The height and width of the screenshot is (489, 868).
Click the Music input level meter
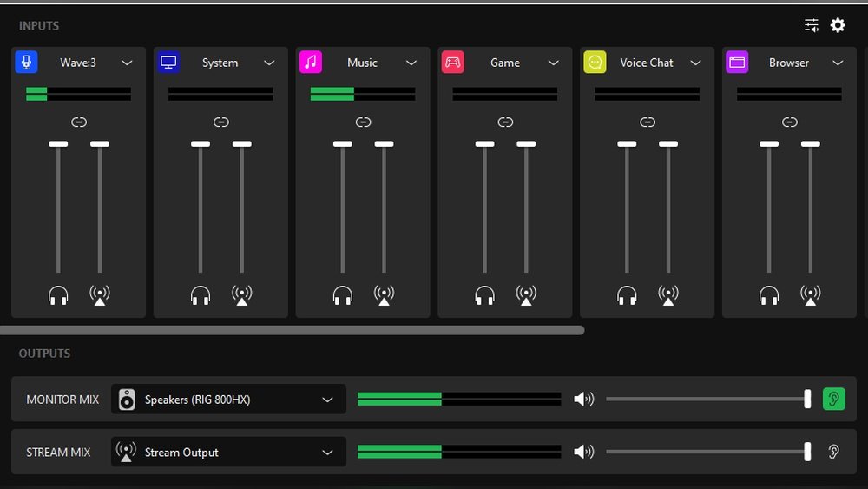tap(363, 94)
